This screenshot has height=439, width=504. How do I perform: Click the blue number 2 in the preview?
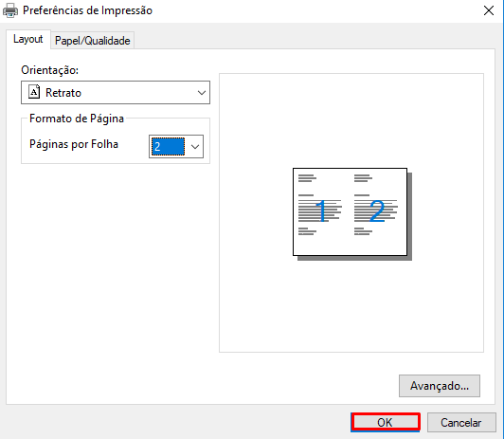click(377, 211)
